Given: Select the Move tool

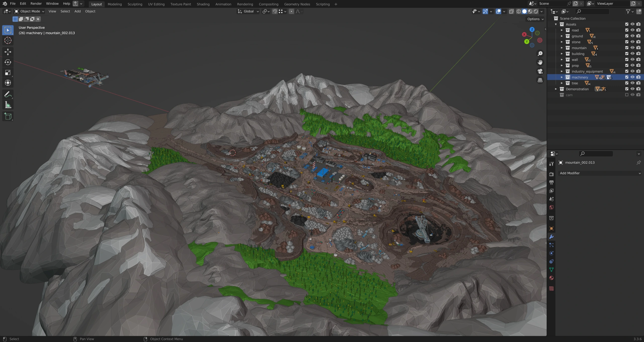Looking at the screenshot, I should [x=8, y=52].
